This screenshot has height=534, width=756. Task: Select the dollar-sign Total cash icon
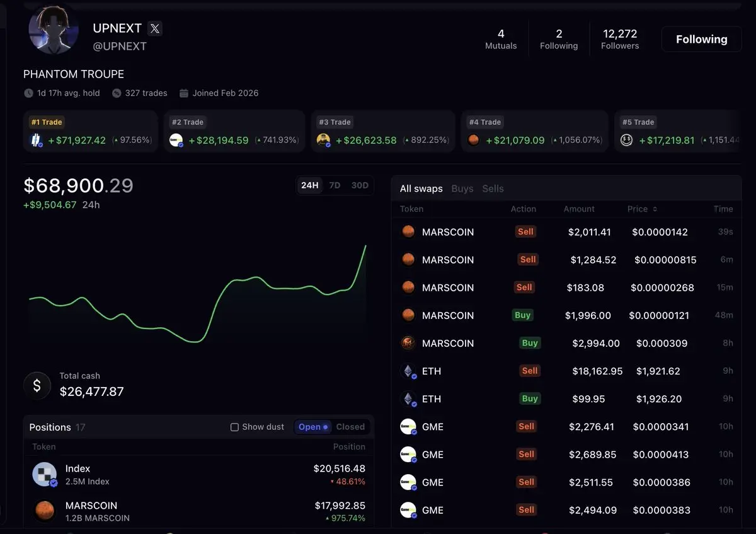[x=37, y=386]
